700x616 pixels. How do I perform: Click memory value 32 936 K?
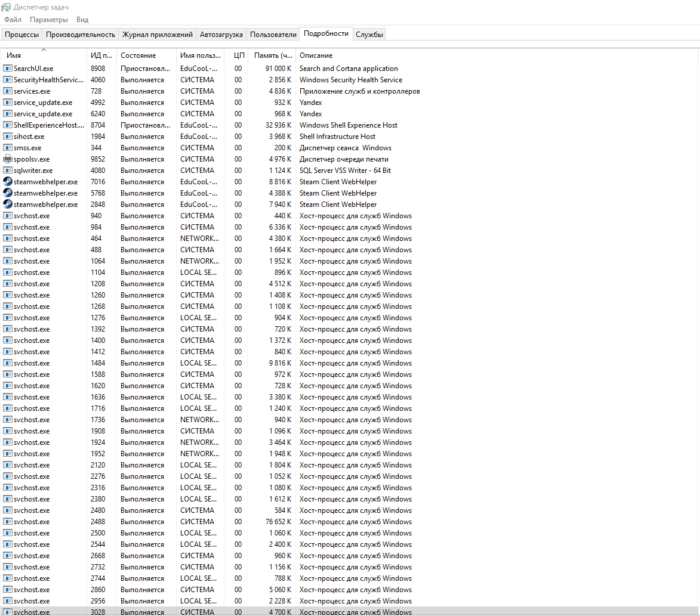pyautogui.click(x=278, y=125)
